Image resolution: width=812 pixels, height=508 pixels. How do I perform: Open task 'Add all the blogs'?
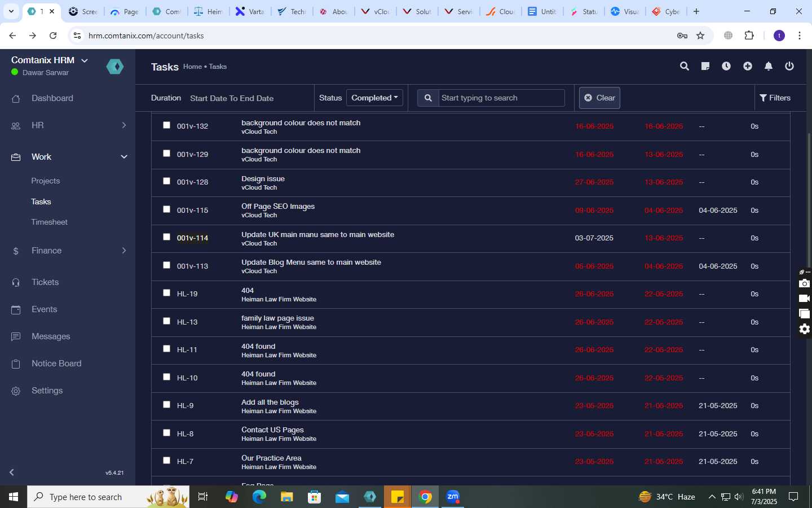click(270, 402)
